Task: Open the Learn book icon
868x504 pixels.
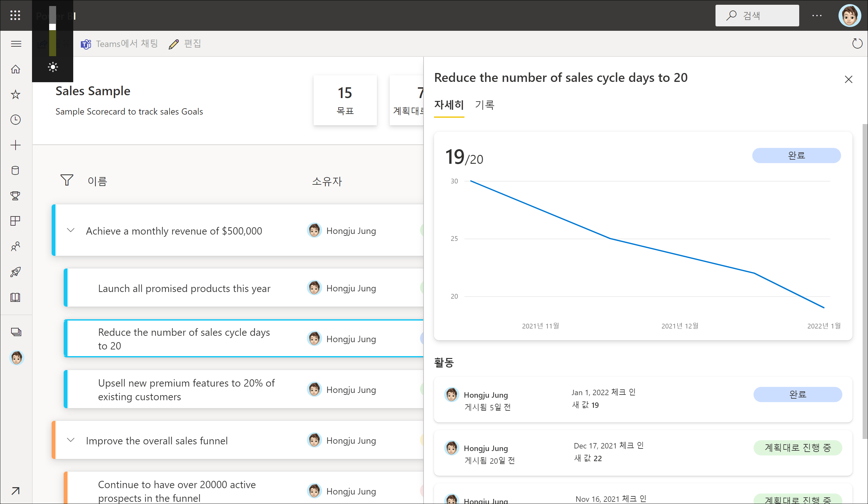Action: [x=16, y=297]
